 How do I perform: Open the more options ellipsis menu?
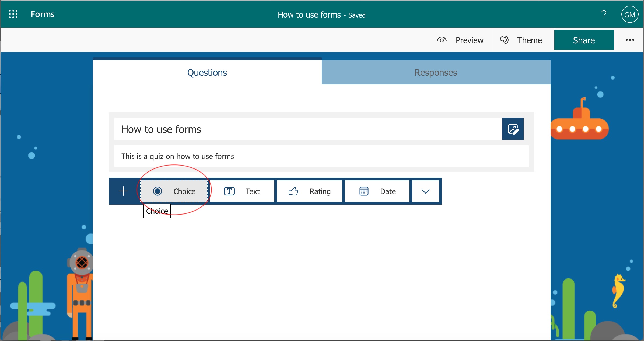tap(630, 40)
